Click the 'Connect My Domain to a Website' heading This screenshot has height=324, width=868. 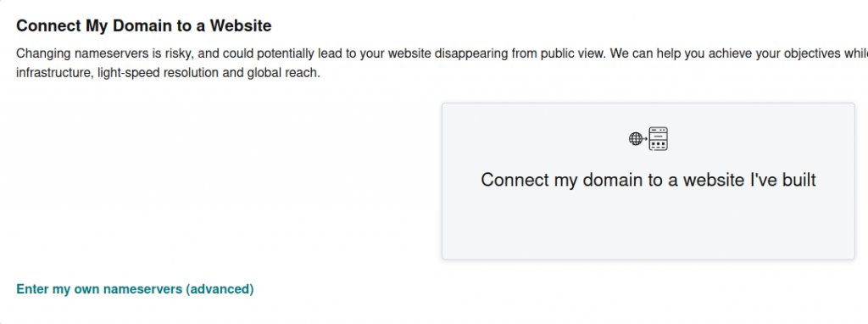point(144,26)
